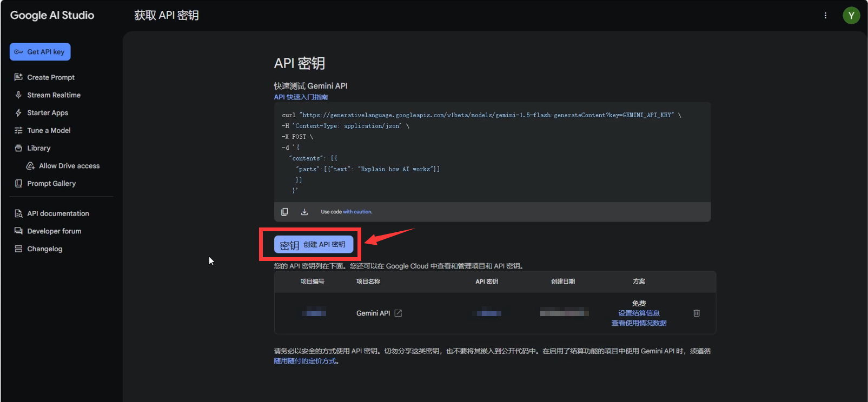This screenshot has width=868, height=402.
Task: Open the Y account avatar
Action: 851,15
